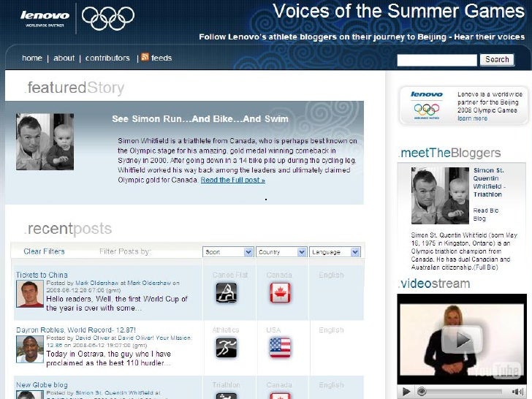532x399 pixels.
Task: Click the Canoe Flat sport icon
Action: [x=227, y=293]
